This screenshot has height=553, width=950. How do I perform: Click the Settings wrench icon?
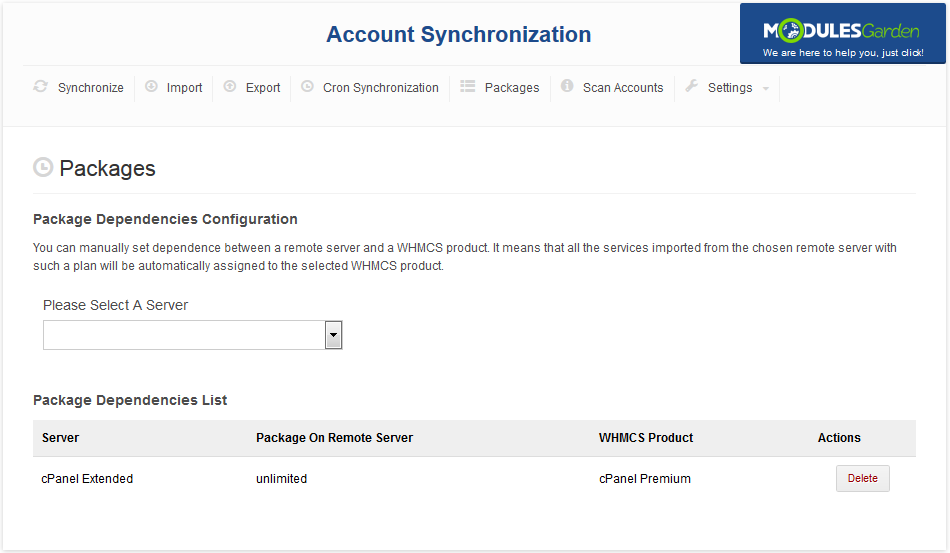coord(691,86)
